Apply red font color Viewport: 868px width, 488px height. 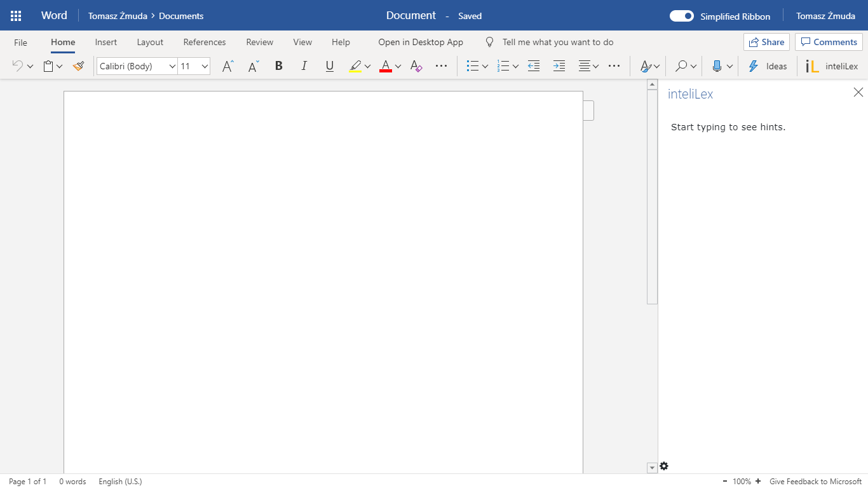pos(386,66)
